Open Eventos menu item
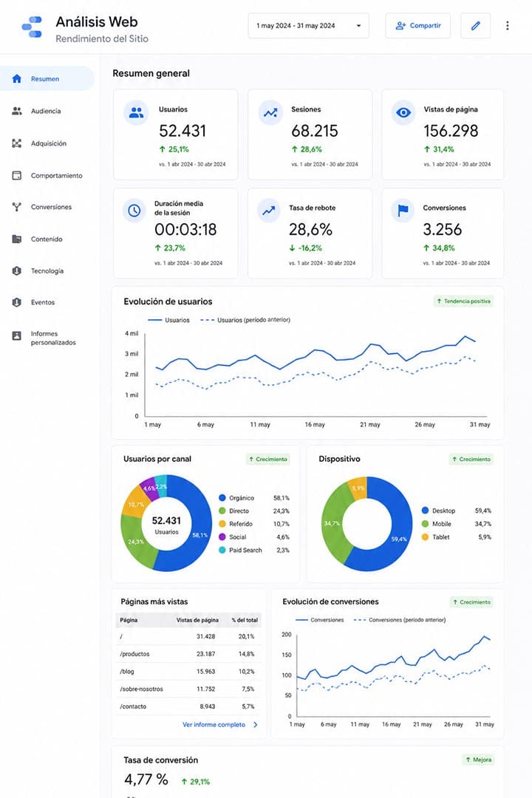This screenshot has width=532, height=798. point(43,302)
